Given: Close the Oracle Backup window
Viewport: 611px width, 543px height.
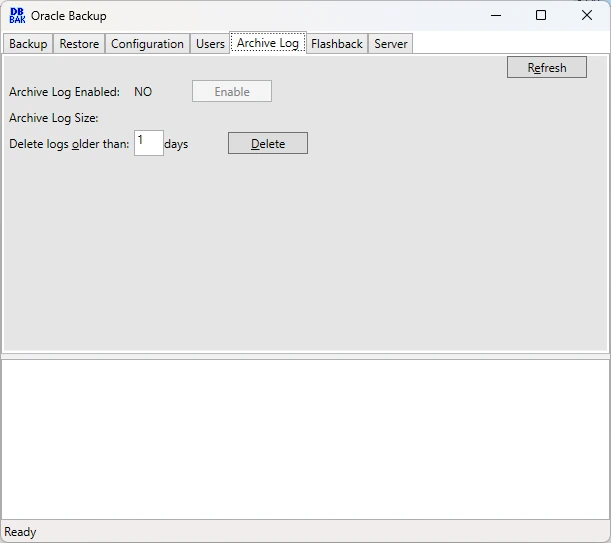Looking at the screenshot, I should [x=587, y=16].
